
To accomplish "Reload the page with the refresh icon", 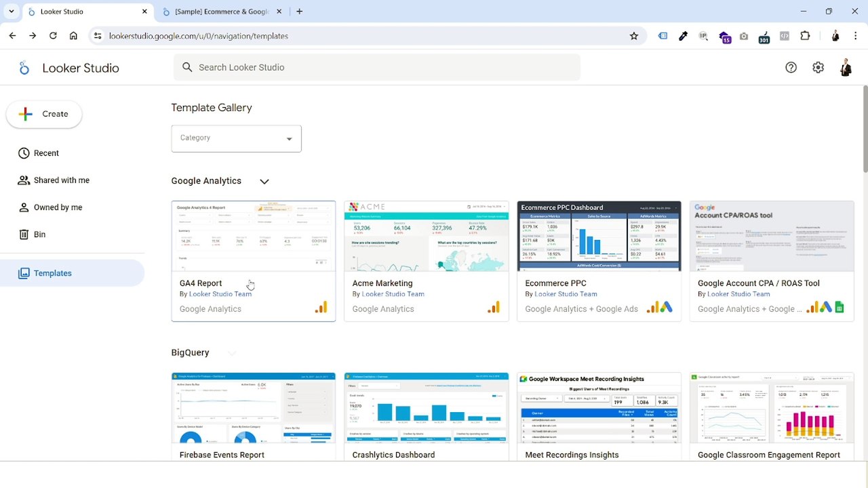I will pos(53,36).
